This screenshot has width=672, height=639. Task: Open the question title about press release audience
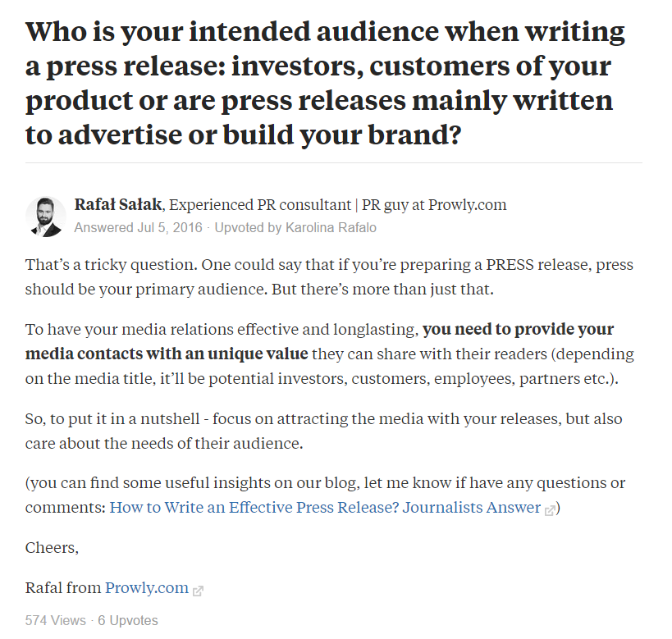pyautogui.click(x=325, y=83)
